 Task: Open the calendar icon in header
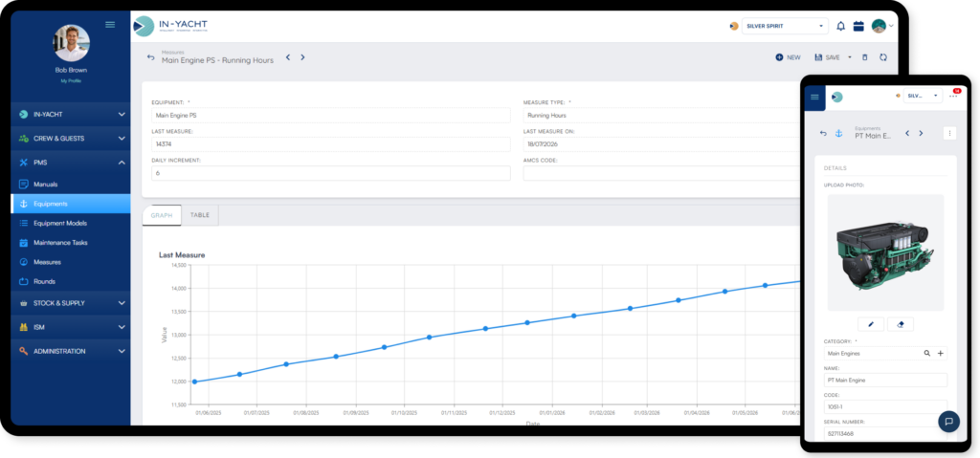(858, 26)
